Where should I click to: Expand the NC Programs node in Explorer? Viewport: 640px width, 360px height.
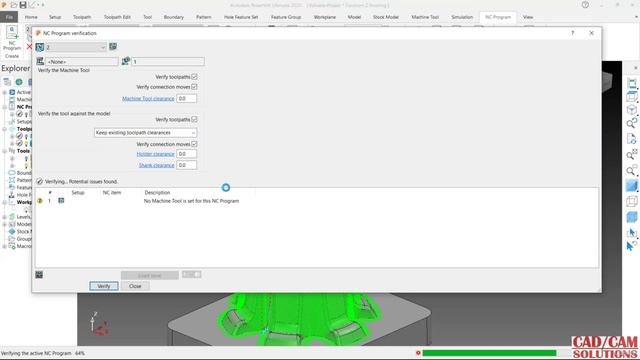tap(4, 107)
